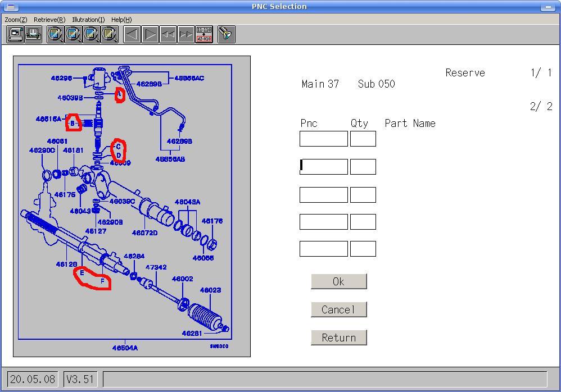Click the computer terminal icon in toolbar
Image resolution: width=561 pixels, height=392 pixels.
click(16, 35)
